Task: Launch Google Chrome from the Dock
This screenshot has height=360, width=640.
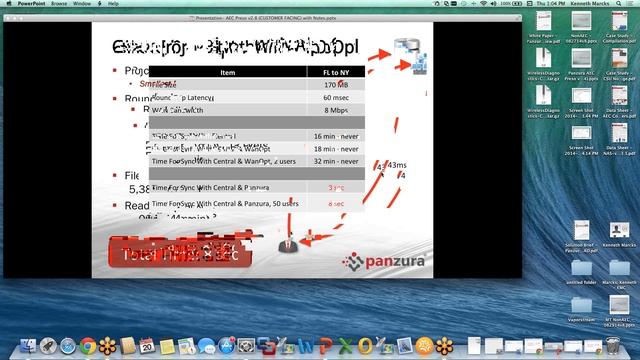Action: 87,346
